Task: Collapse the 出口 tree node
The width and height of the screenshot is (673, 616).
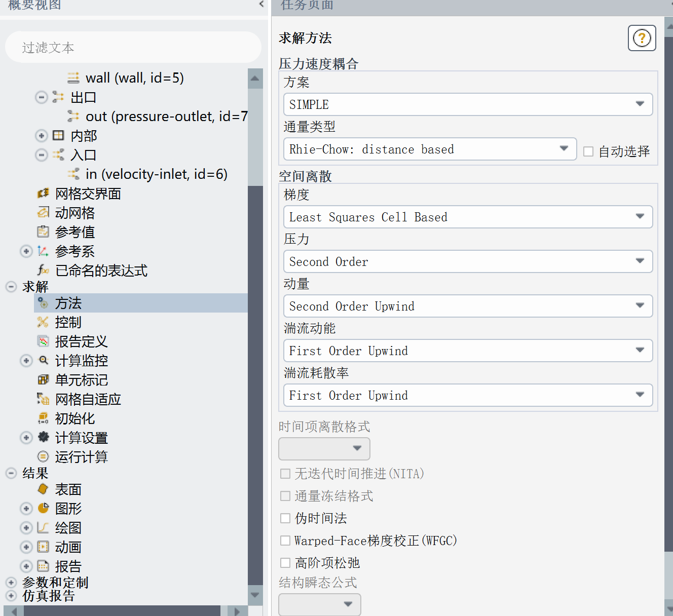Action: [42, 97]
